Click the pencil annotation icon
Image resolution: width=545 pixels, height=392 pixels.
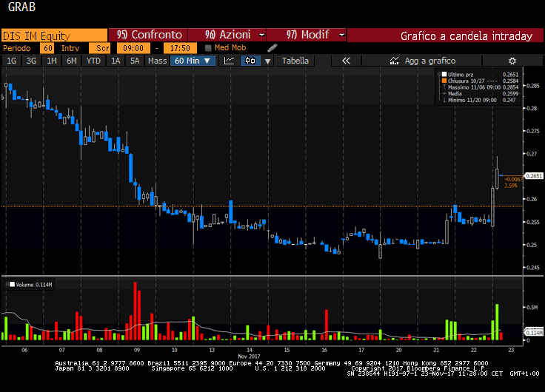coord(272,48)
